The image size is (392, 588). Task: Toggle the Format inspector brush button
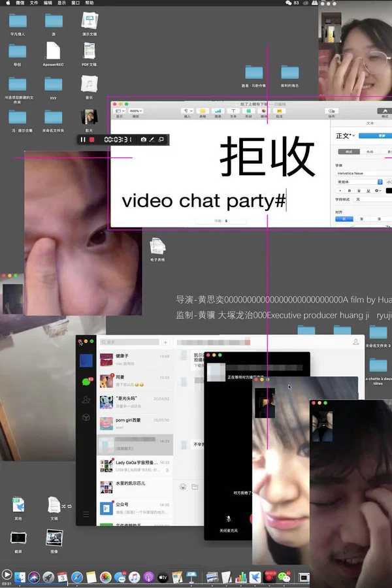pyautogui.click(x=385, y=111)
